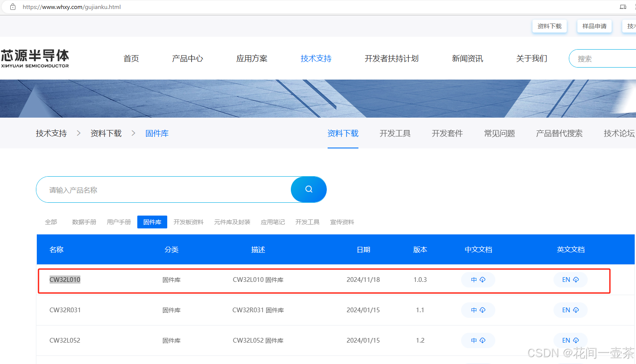Switch to 开发套件 tab
The image size is (636, 364).
tap(447, 133)
